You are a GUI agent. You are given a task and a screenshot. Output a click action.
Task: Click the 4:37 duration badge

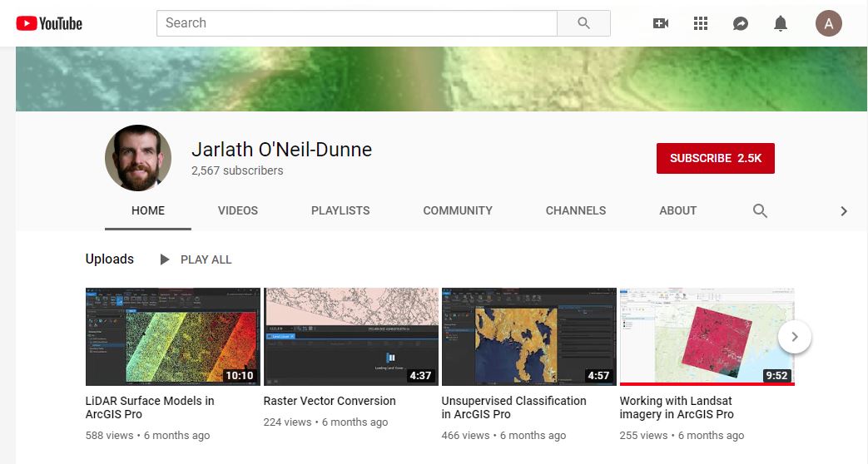[x=420, y=376]
